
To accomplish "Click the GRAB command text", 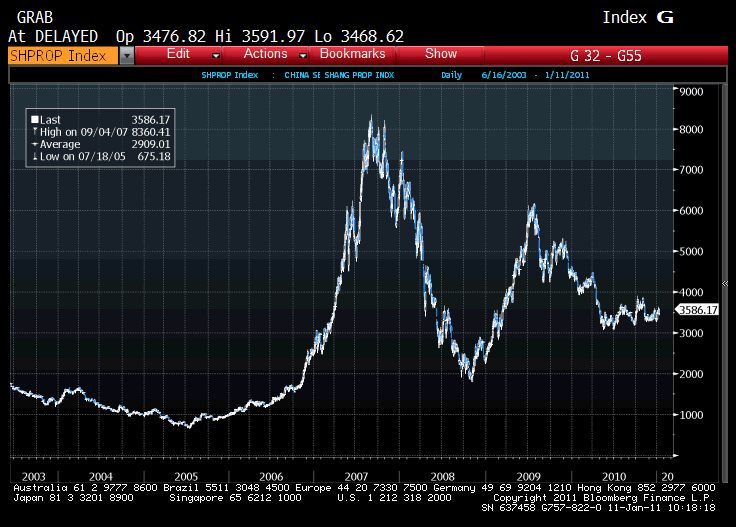I will coord(35,17).
